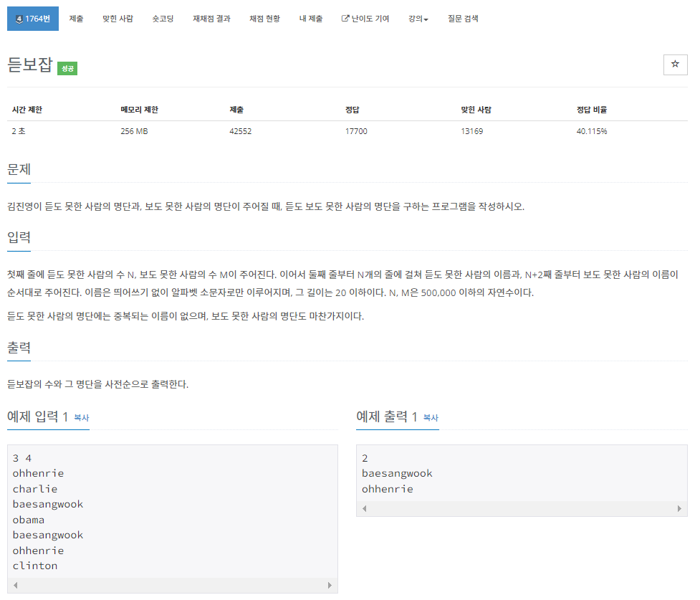Click the 메모리 제한 column header
The width and height of the screenshot is (700, 600).
tap(139, 110)
